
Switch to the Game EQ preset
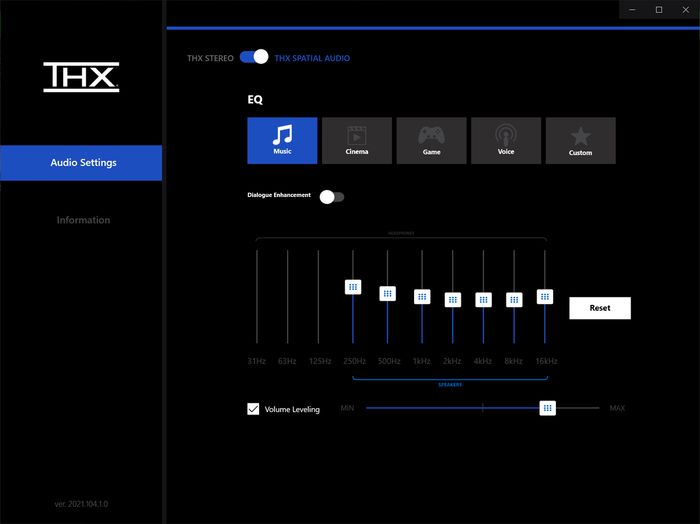click(431, 141)
